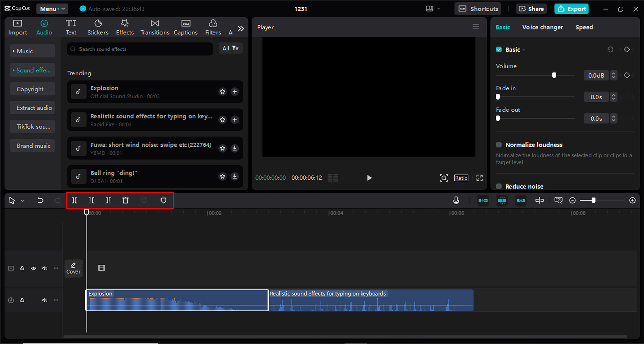Zoom in the timeline with plus magnifier

pyautogui.click(x=633, y=200)
